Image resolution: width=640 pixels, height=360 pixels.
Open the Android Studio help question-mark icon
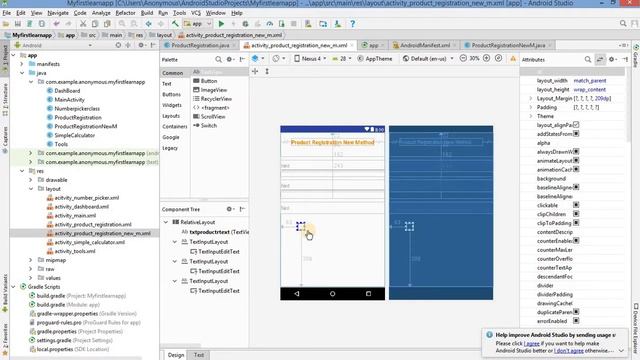coord(353,24)
